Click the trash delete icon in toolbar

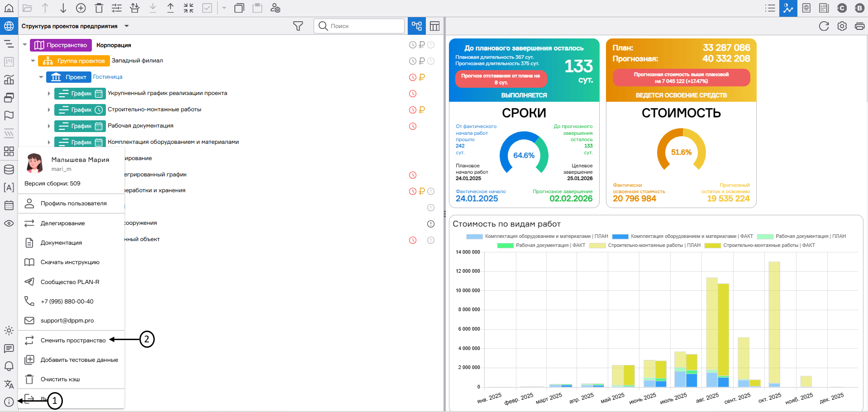99,8
